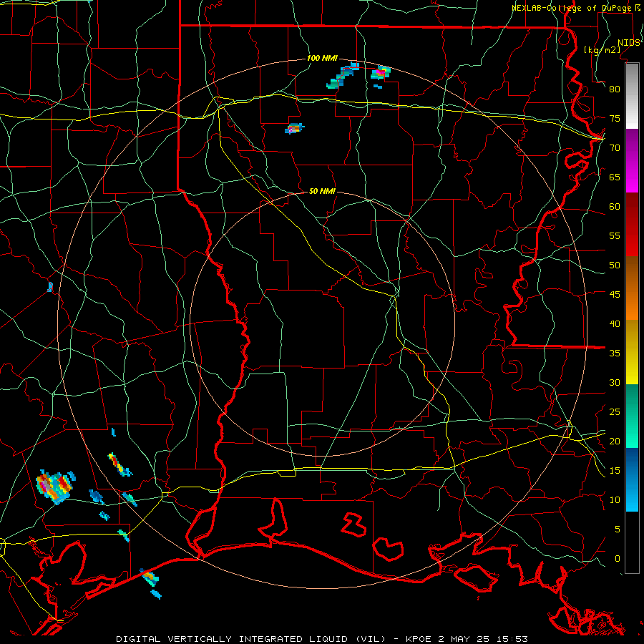Viewport: 644px width, 644px height.
Task: Pick the purple-magenta segment of the color bar
Action: coord(632,160)
